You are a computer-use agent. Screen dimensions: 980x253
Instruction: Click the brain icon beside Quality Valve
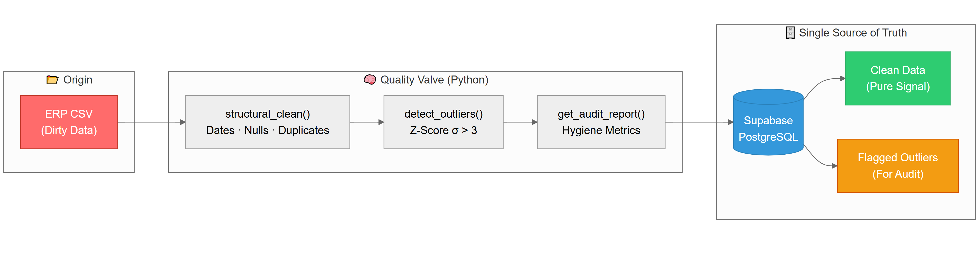(x=369, y=80)
